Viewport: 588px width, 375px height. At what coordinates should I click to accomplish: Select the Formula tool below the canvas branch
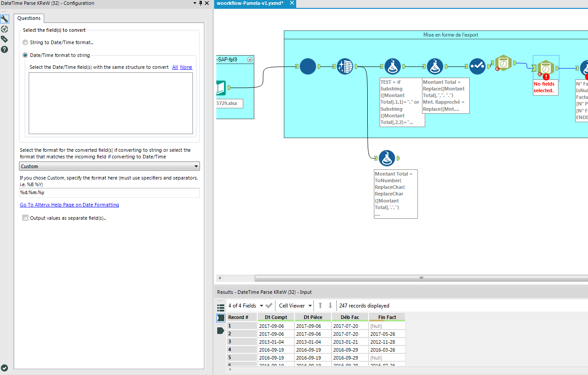pyautogui.click(x=387, y=158)
